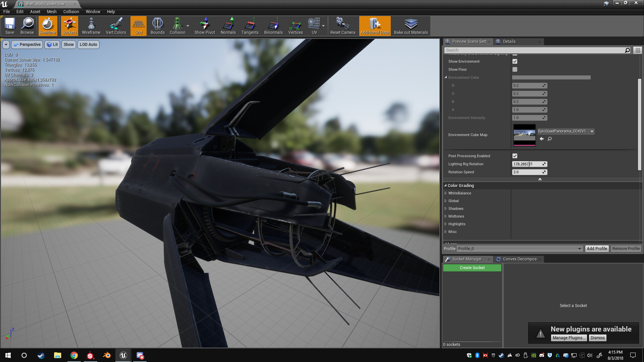Switch to the Details tab
This screenshot has width=644, height=362.
(x=509, y=42)
